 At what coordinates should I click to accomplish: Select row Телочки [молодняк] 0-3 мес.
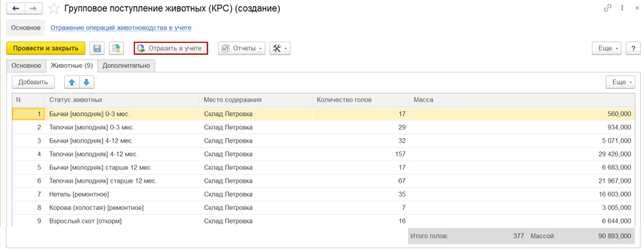click(x=324, y=128)
